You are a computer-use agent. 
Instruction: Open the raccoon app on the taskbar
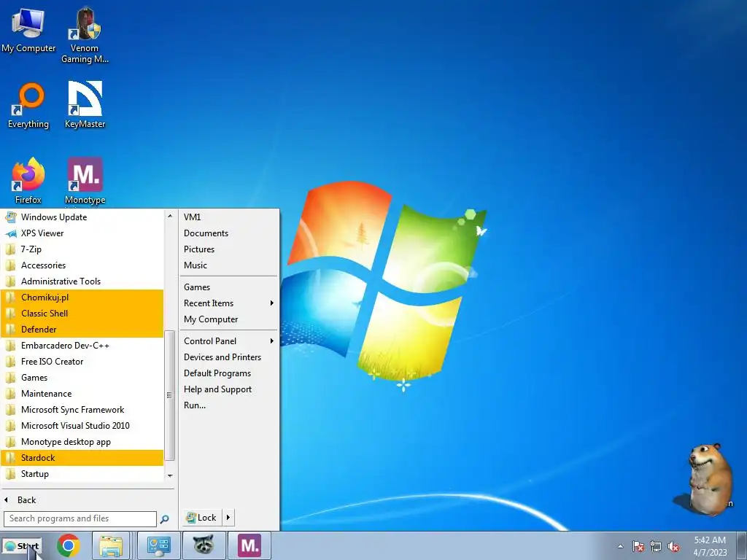point(204,545)
